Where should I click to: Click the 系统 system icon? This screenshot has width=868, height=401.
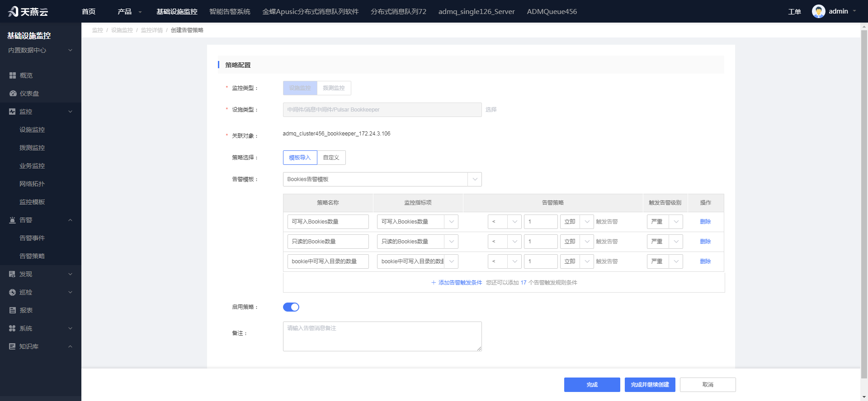tap(12, 328)
